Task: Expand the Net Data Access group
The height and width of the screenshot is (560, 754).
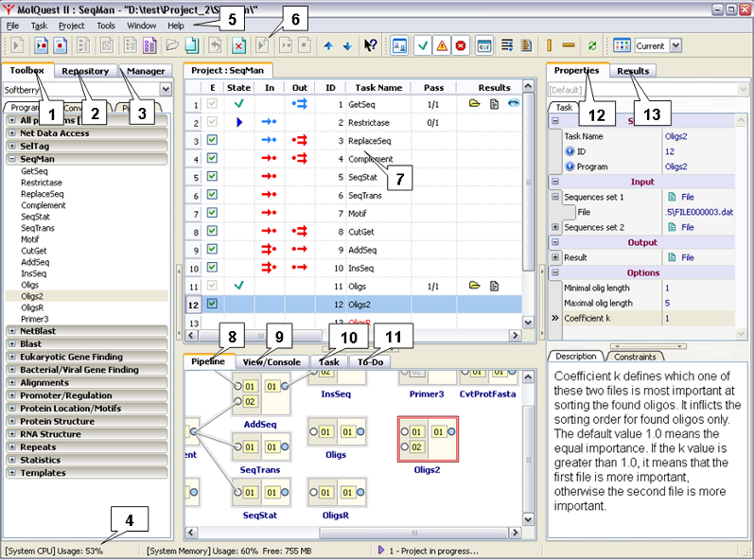Action: point(12,133)
